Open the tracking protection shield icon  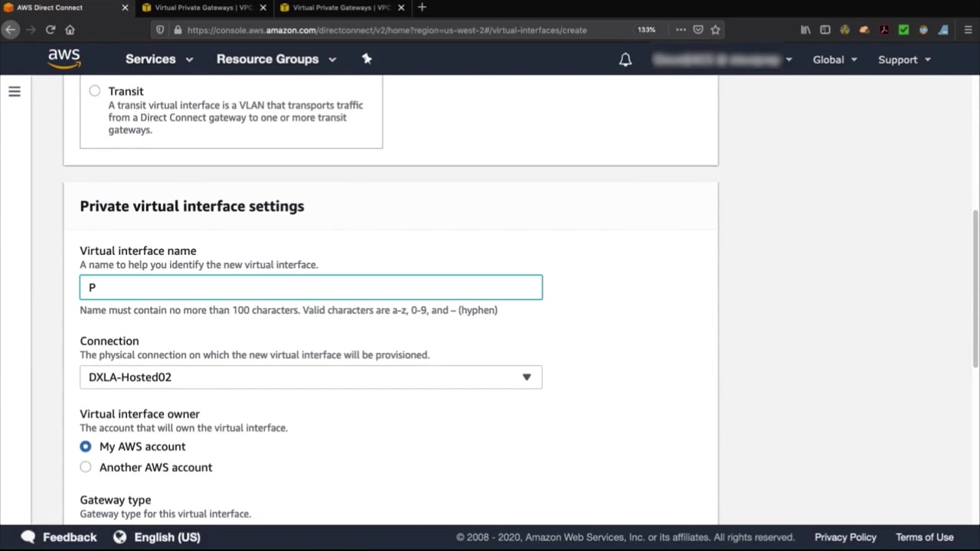pyautogui.click(x=160, y=30)
